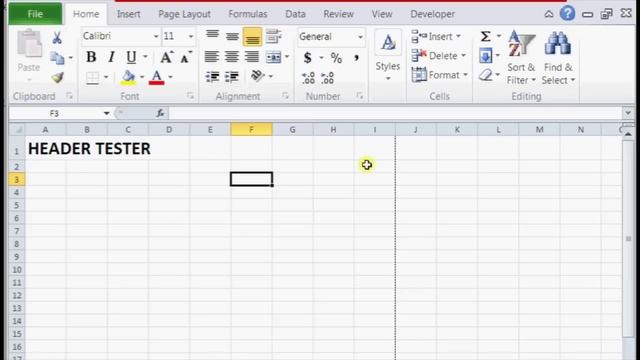Click the Merge & Center icon
Viewport: 640px width, 360px height.
click(x=273, y=57)
